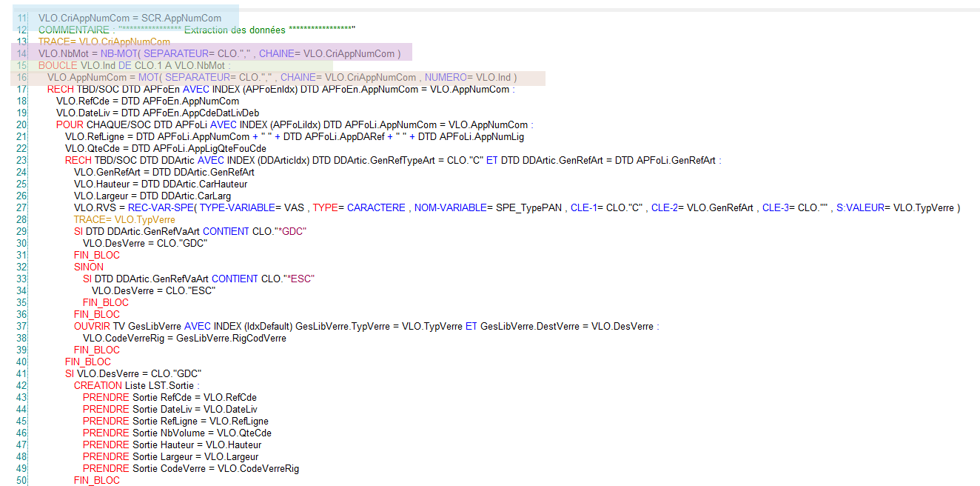Image resolution: width=980 pixels, height=486 pixels.
Task: Click the PRENDRE Sortie NbVolume line
Action: tap(176, 433)
